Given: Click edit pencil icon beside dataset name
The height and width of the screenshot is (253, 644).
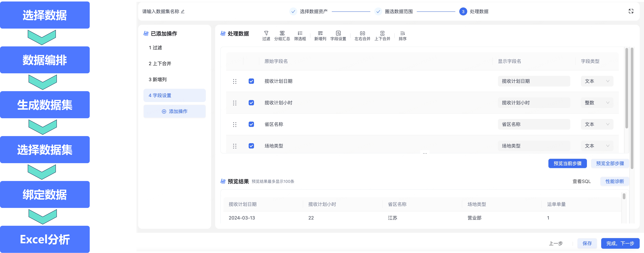Looking at the screenshot, I should [x=183, y=12].
